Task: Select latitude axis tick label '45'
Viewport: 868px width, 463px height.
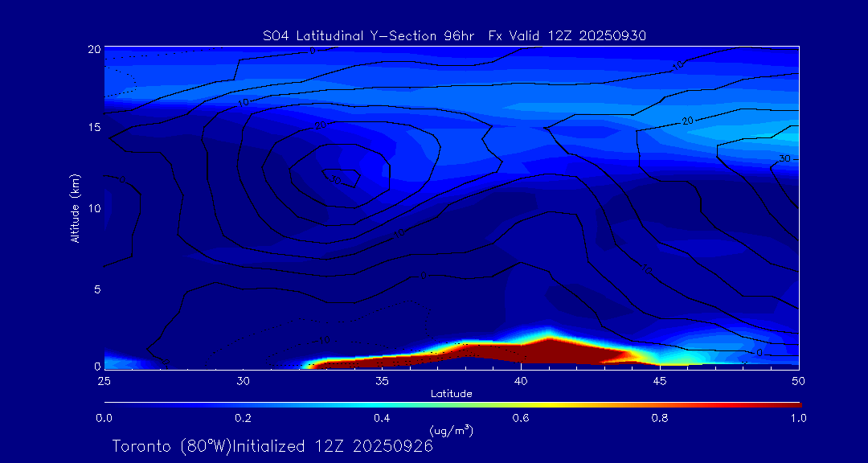Action: 660,380
